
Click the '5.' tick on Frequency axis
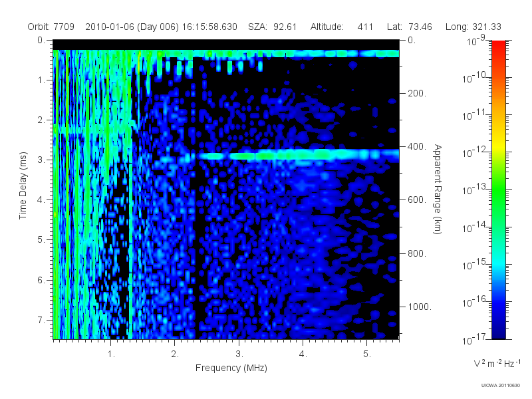coord(367,354)
